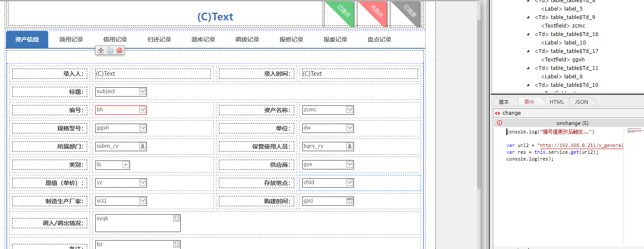Select the <Label> label_6 tree row
Image resolution: width=644 pixels, height=249 pixels.
point(561,77)
